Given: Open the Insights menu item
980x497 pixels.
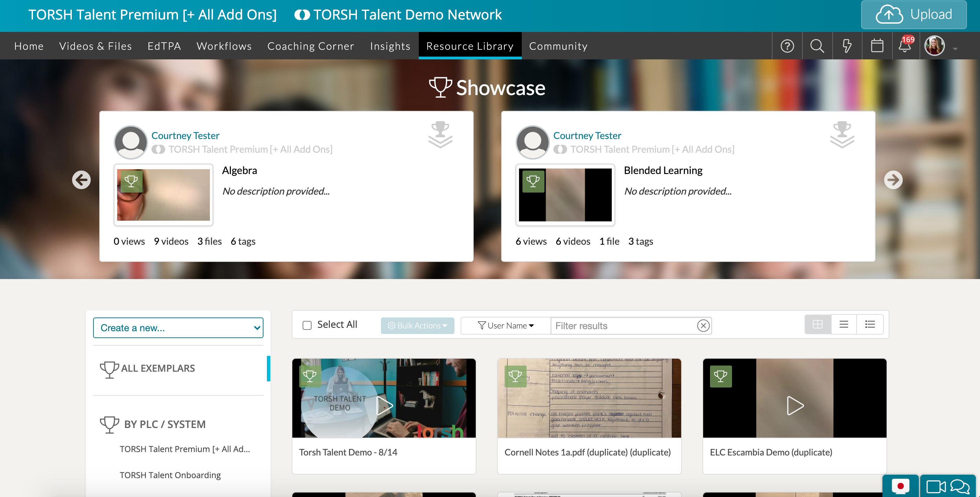Looking at the screenshot, I should point(390,46).
